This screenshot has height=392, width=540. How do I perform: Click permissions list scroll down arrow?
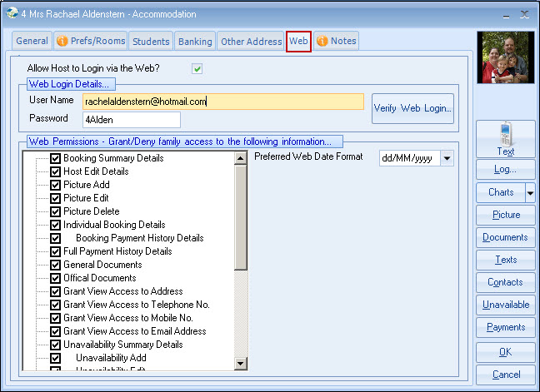pyautogui.click(x=240, y=363)
